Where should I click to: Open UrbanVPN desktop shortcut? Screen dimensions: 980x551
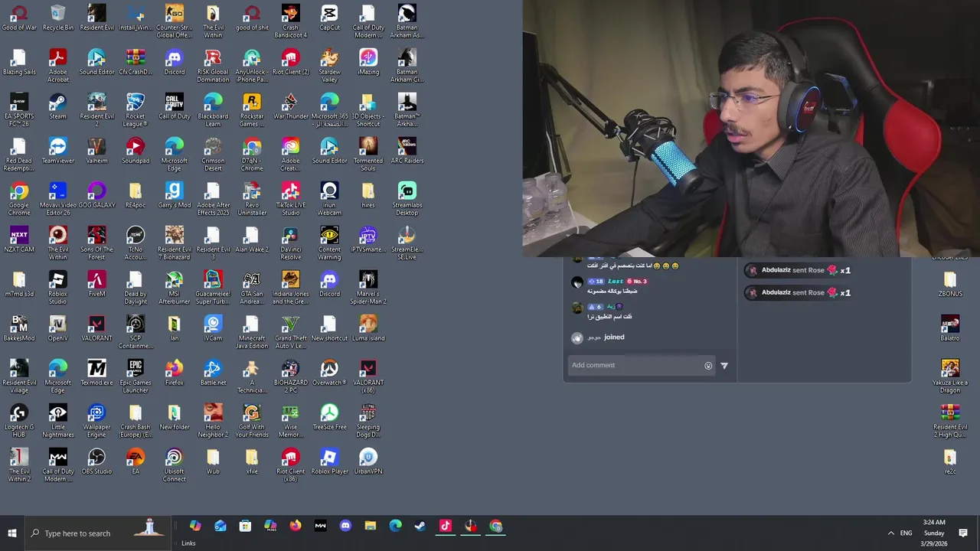[368, 462]
